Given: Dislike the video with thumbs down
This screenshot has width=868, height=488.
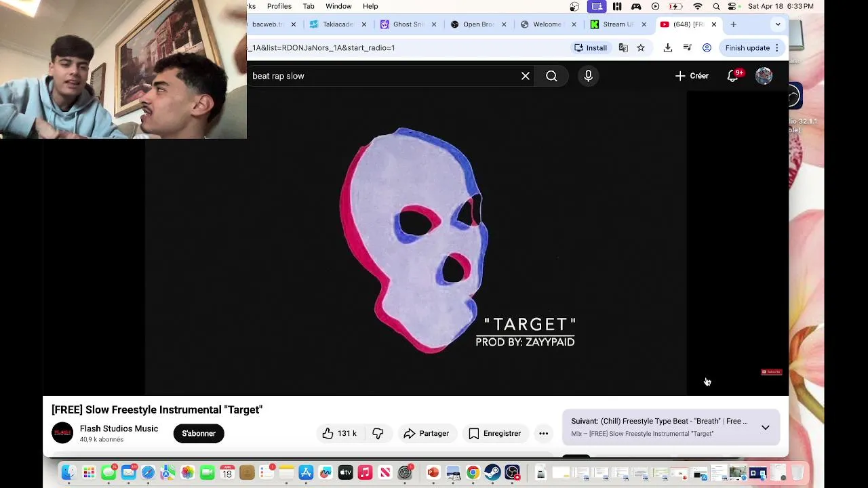Looking at the screenshot, I should (378, 433).
